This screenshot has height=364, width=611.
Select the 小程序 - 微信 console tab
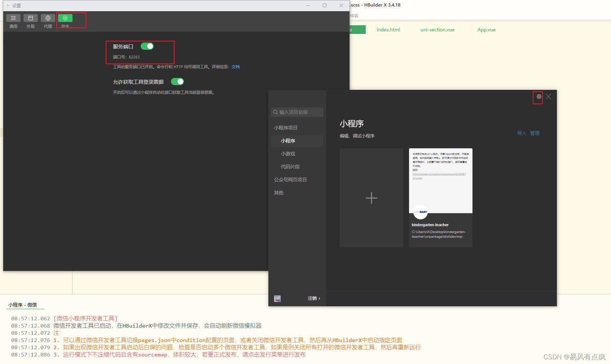pos(23,305)
